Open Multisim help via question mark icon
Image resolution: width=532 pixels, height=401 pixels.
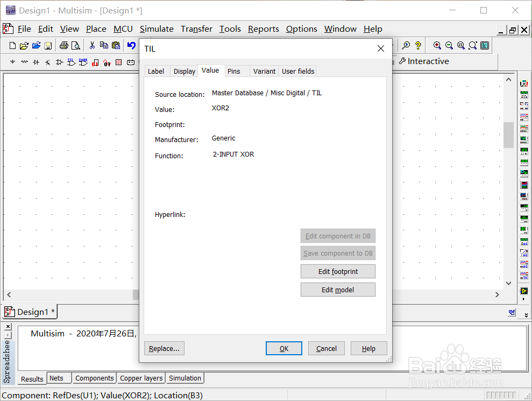[x=418, y=46]
